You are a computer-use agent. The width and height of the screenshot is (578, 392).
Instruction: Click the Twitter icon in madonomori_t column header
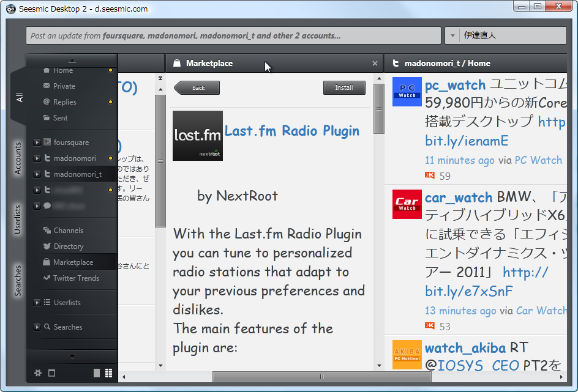(x=396, y=64)
